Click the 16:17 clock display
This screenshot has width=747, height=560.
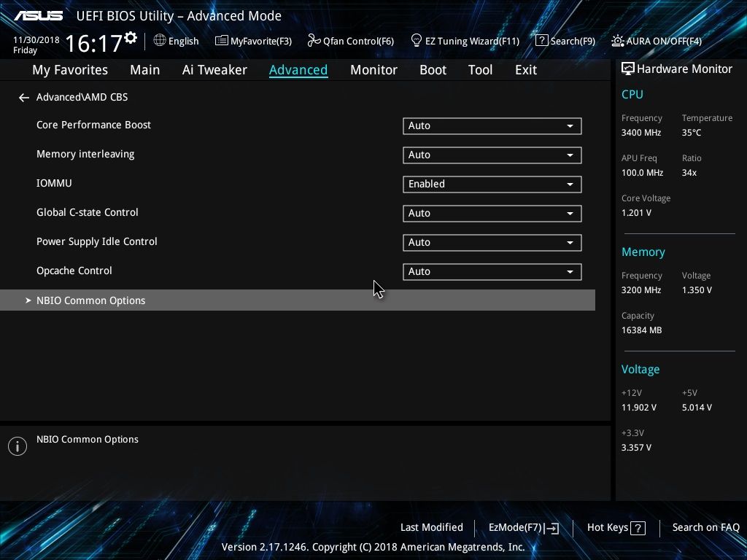tap(94, 44)
